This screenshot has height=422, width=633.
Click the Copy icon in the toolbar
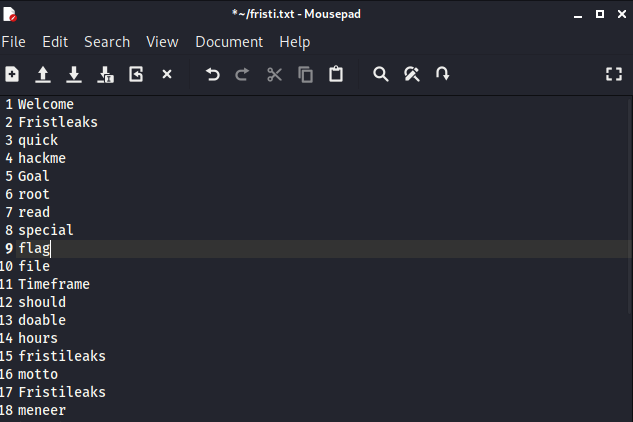(x=305, y=74)
